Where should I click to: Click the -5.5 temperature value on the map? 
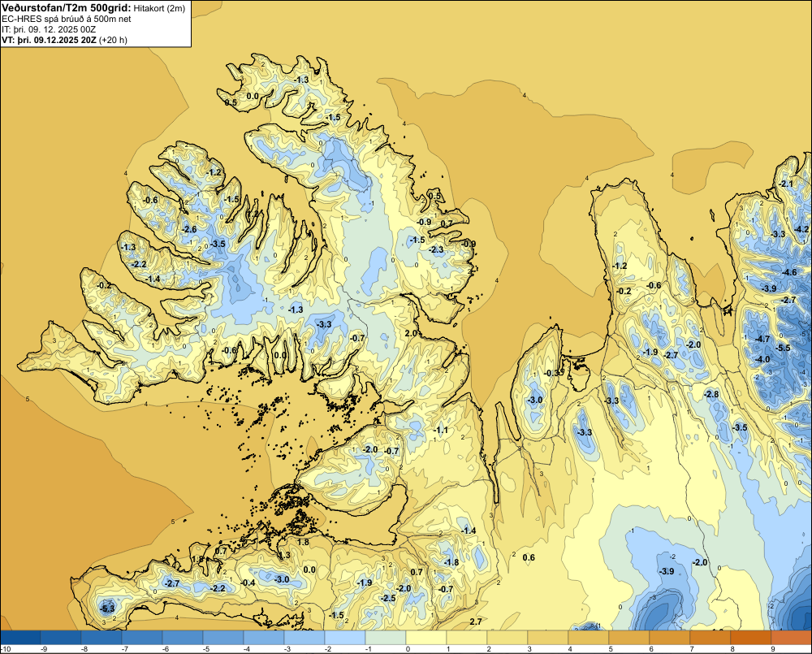[783, 348]
